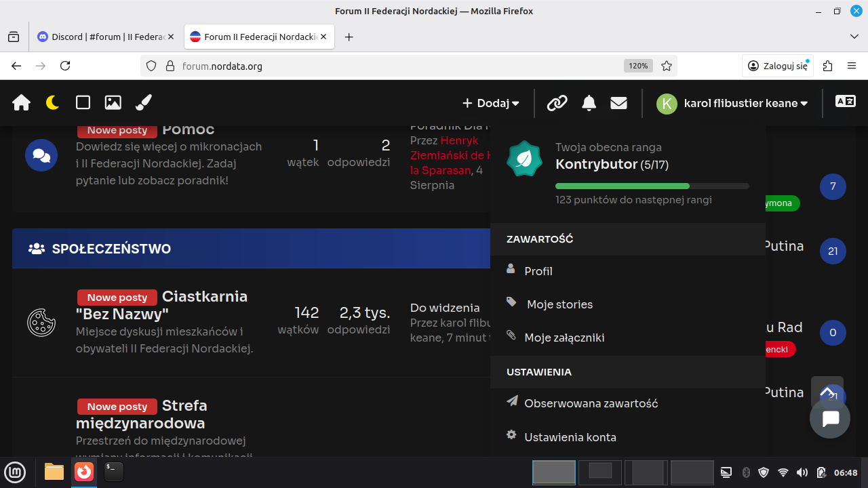Open the Firefox hamburger menu

pyautogui.click(x=852, y=66)
